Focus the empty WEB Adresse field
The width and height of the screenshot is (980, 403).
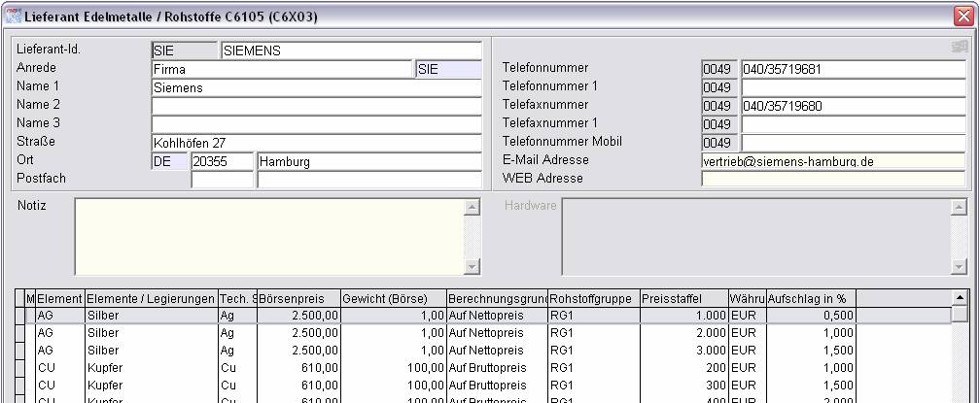click(x=832, y=179)
